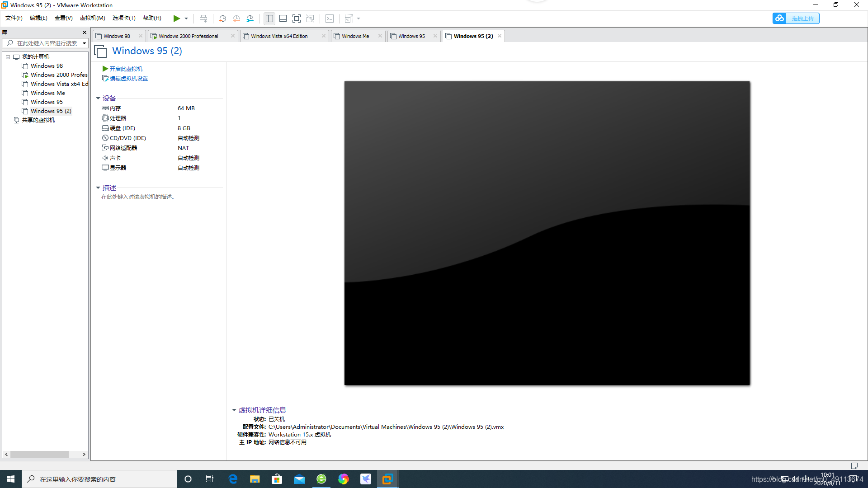868x488 pixels.
Task: Click the 开启此虚拟机 link
Action: pos(126,69)
